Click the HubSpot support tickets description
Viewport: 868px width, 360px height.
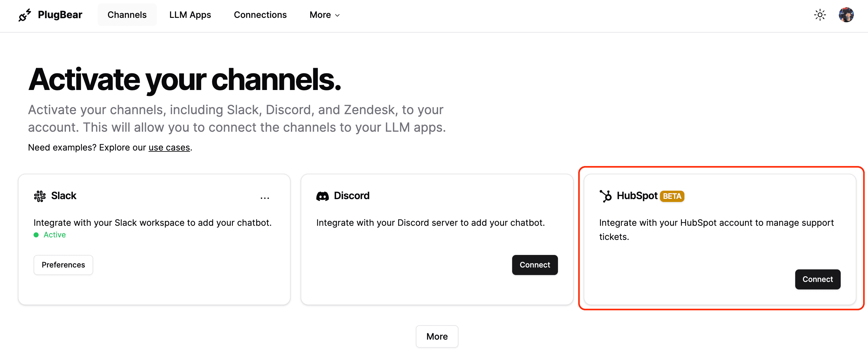coord(716,230)
